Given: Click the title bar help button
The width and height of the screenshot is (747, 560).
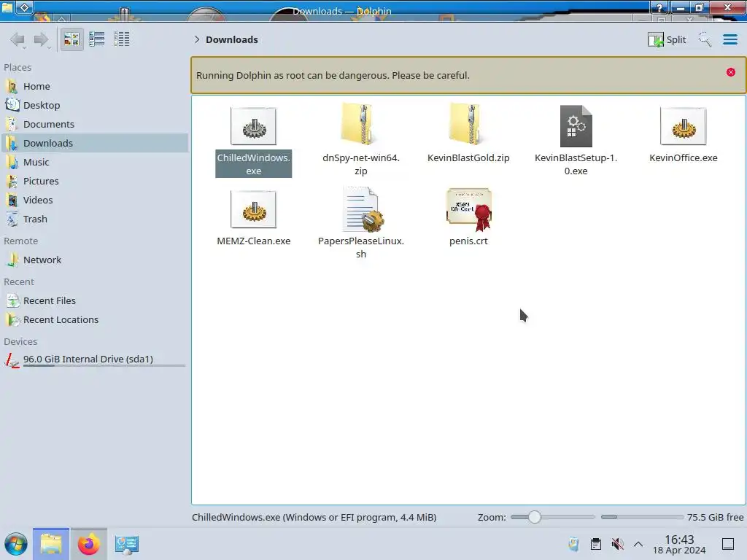Looking at the screenshot, I should pos(659,7).
